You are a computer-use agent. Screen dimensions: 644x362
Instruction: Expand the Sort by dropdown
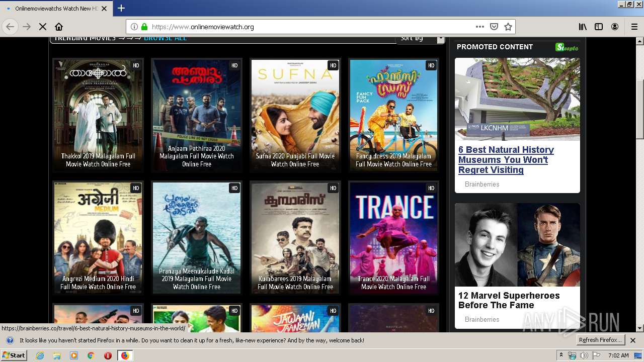point(420,39)
